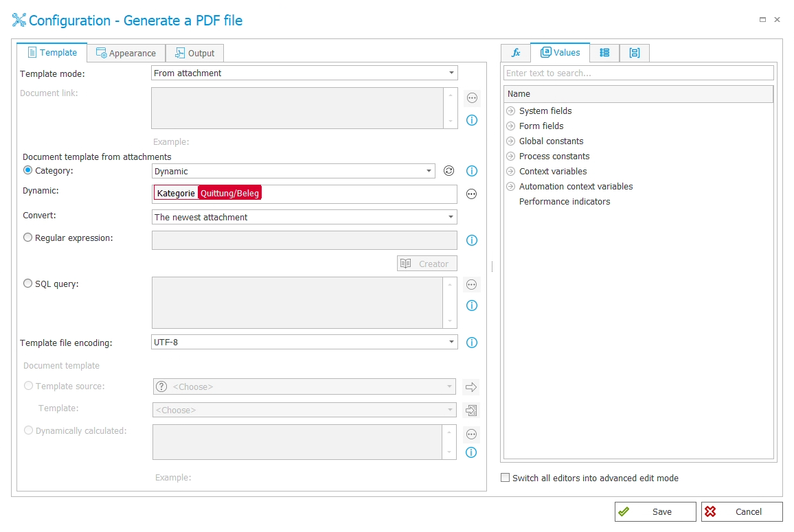This screenshot has width=794, height=532.
Task: Open the editor ellipsis next to Dynamic field
Action: 471,194
